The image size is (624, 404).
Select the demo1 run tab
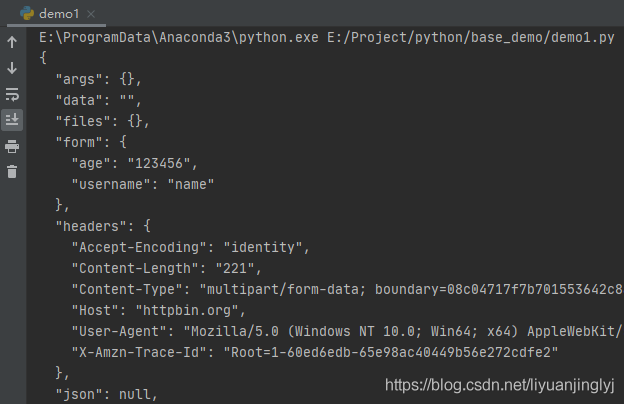[x=58, y=13]
